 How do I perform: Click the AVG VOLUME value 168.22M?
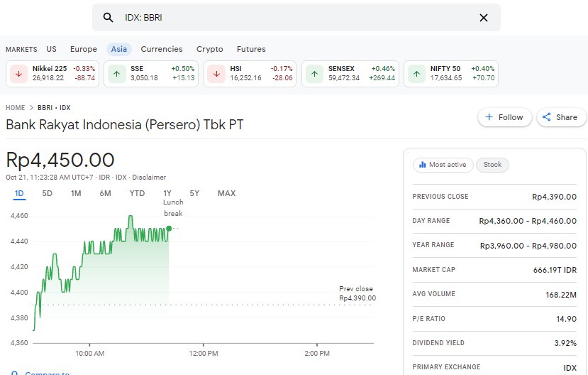coord(561,295)
